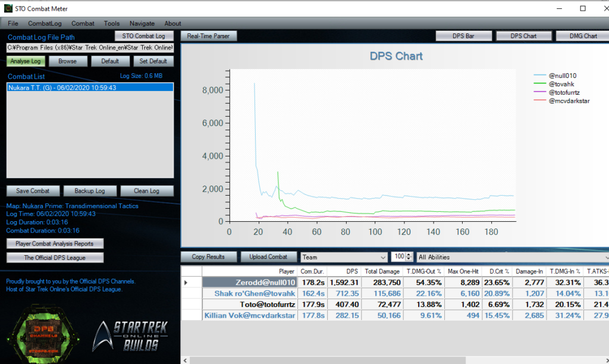Expand the All Abilities dropdown
This screenshot has height=364, width=609.
click(511, 257)
